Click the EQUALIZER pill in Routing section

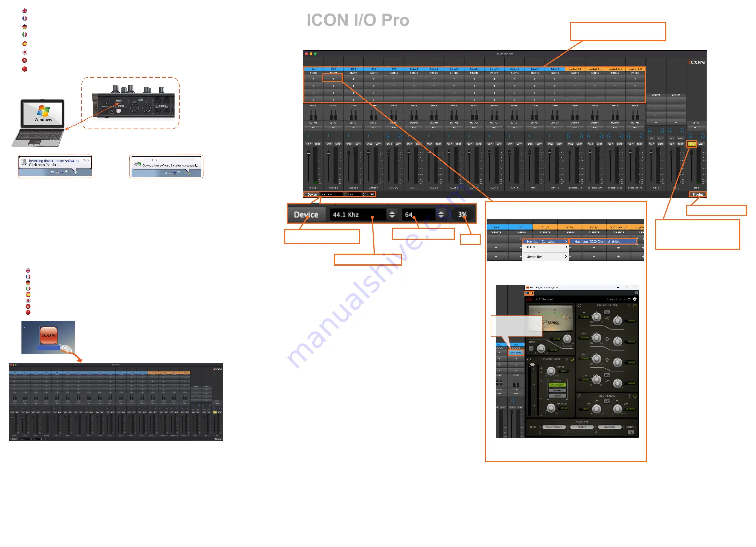pyautogui.click(x=610, y=427)
